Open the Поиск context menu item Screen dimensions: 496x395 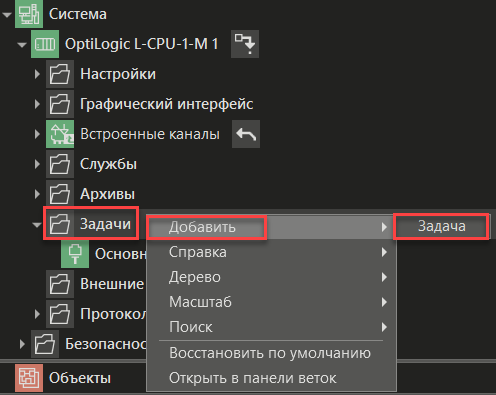pos(271,327)
